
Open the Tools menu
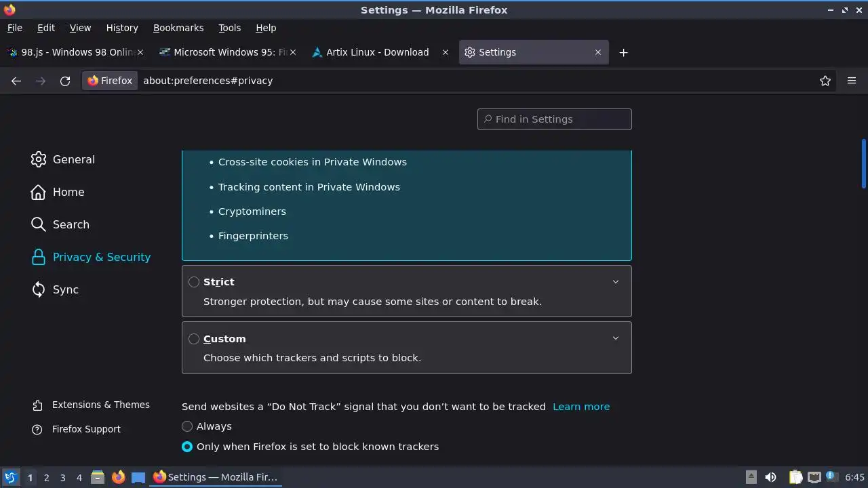[x=229, y=28]
